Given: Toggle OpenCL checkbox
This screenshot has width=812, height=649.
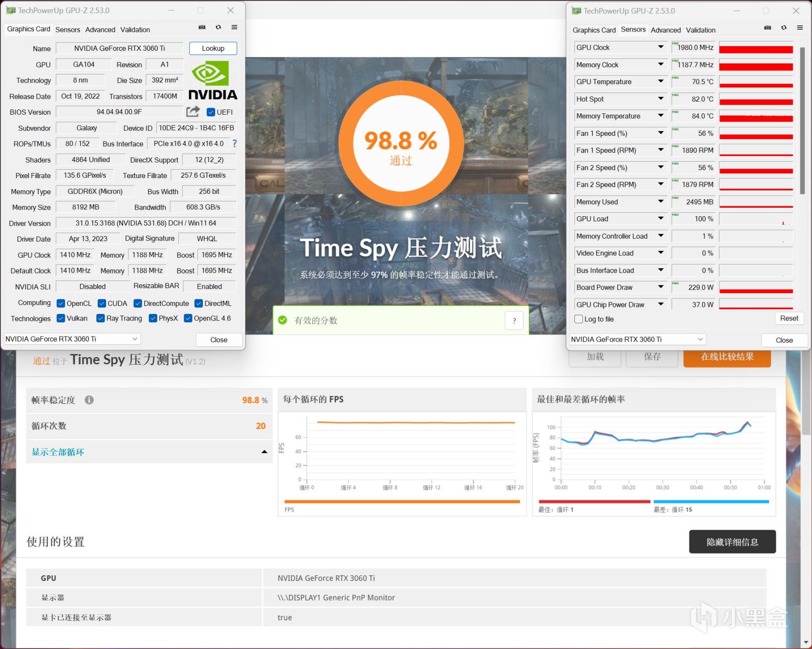Looking at the screenshot, I should tap(61, 303).
